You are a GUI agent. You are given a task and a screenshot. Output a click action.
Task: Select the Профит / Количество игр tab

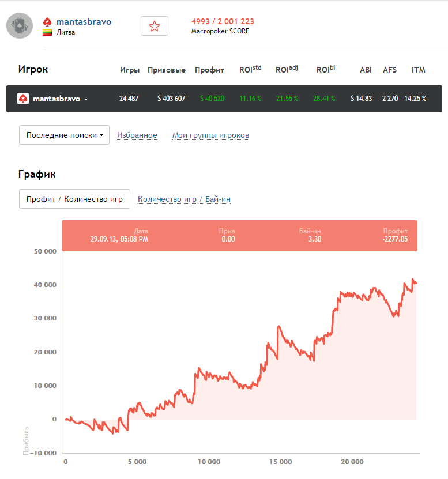tap(74, 199)
